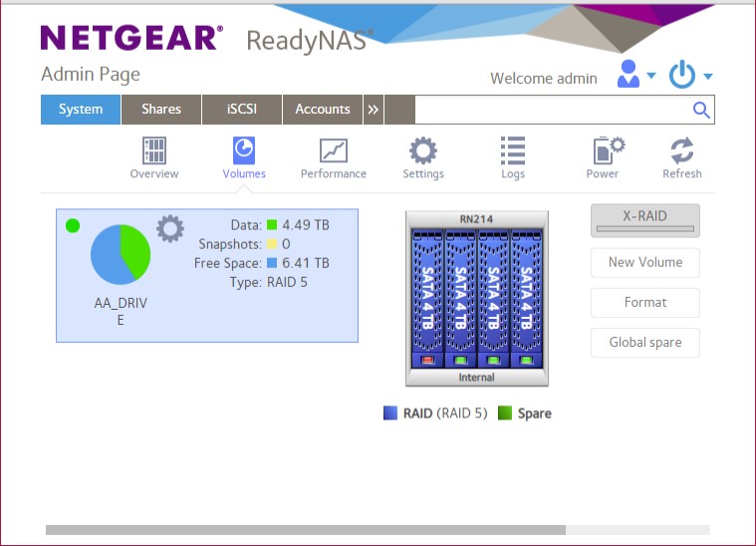Click the AA_DRIVE volume name

point(121,311)
